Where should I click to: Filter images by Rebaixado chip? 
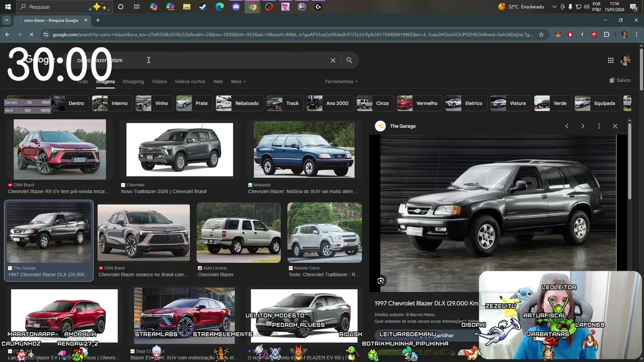point(239,103)
